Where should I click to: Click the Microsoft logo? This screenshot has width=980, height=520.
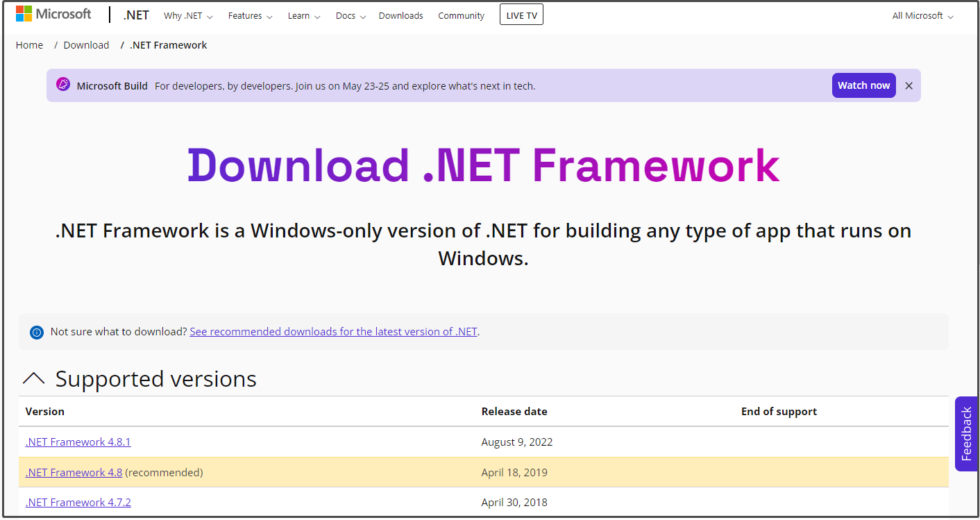pos(53,15)
